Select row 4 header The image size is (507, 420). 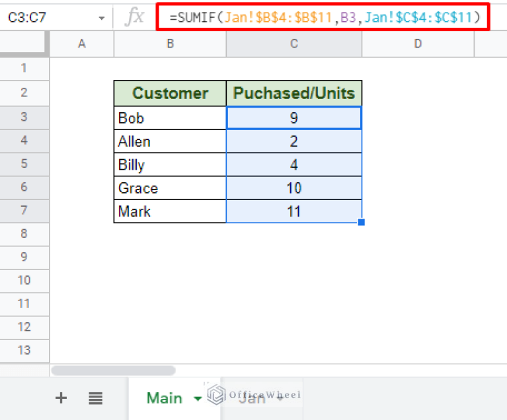(24, 140)
